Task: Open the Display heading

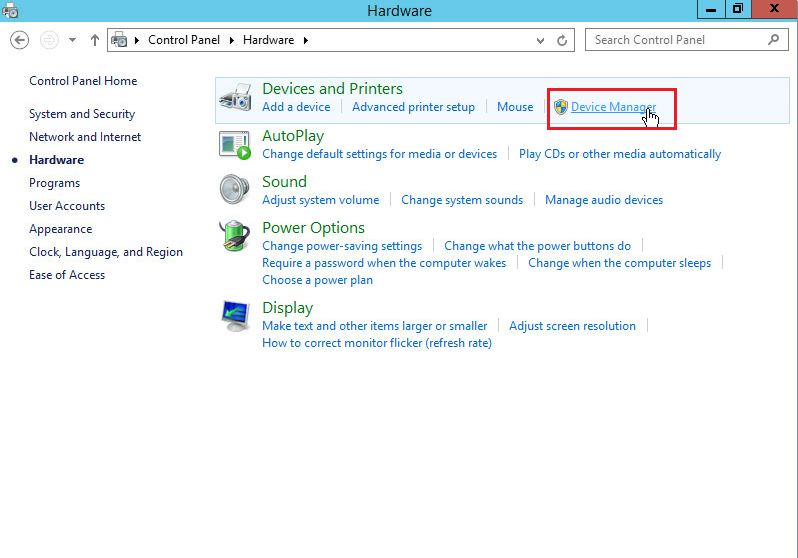Action: point(288,308)
